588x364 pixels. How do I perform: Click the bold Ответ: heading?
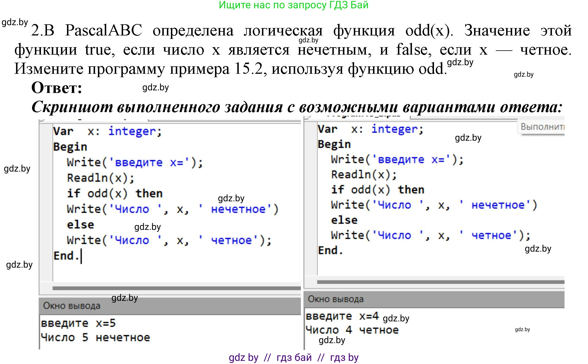(x=57, y=88)
